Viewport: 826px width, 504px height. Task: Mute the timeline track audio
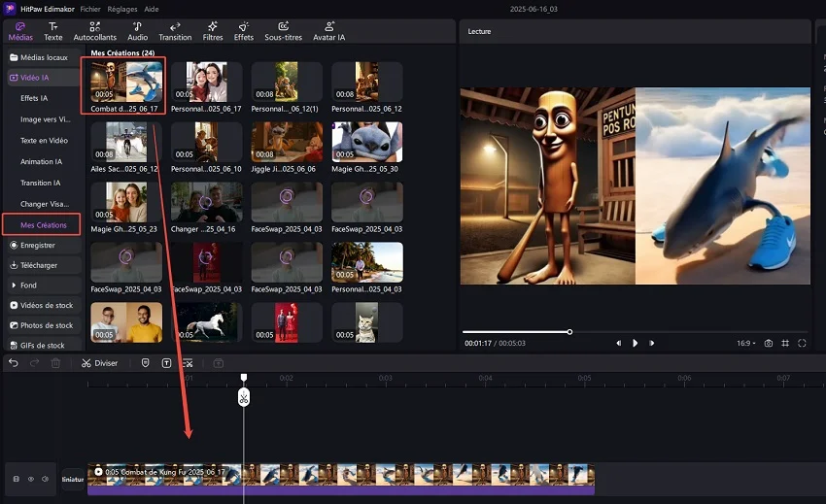(x=45, y=479)
